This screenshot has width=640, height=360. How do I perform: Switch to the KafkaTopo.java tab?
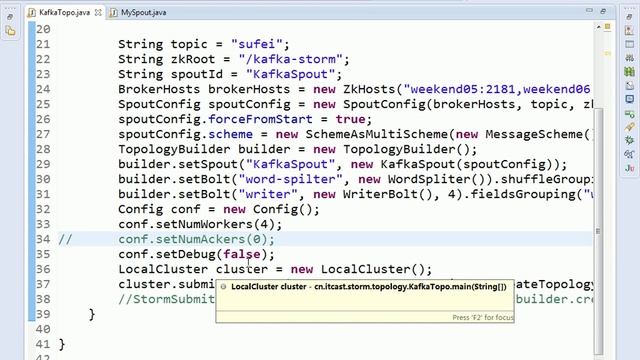tap(64, 13)
